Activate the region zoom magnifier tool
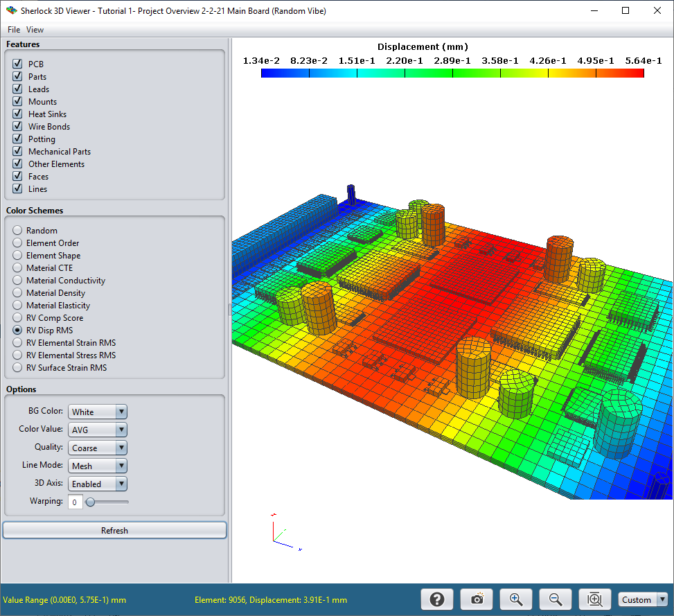The height and width of the screenshot is (616, 674). pos(594,599)
